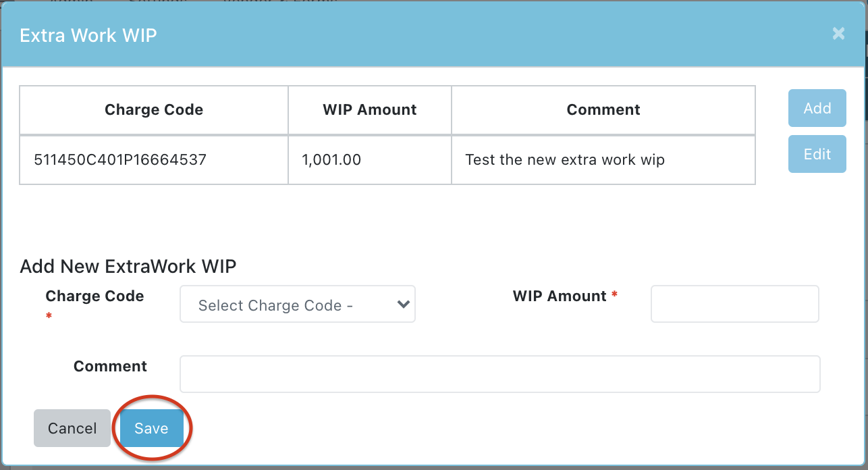This screenshot has width=868, height=470.
Task: Save the new ExtraWork WIP entry
Action: click(151, 428)
